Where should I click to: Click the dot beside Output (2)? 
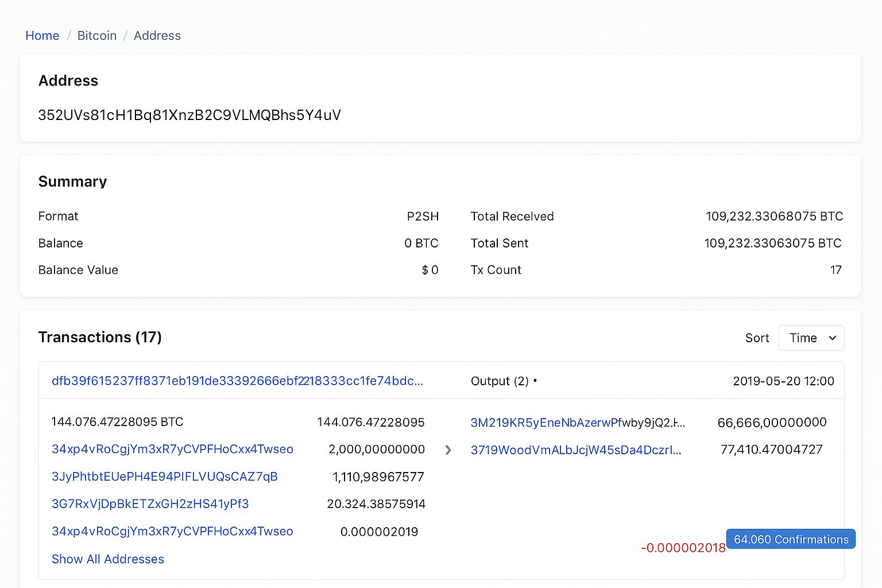(535, 380)
